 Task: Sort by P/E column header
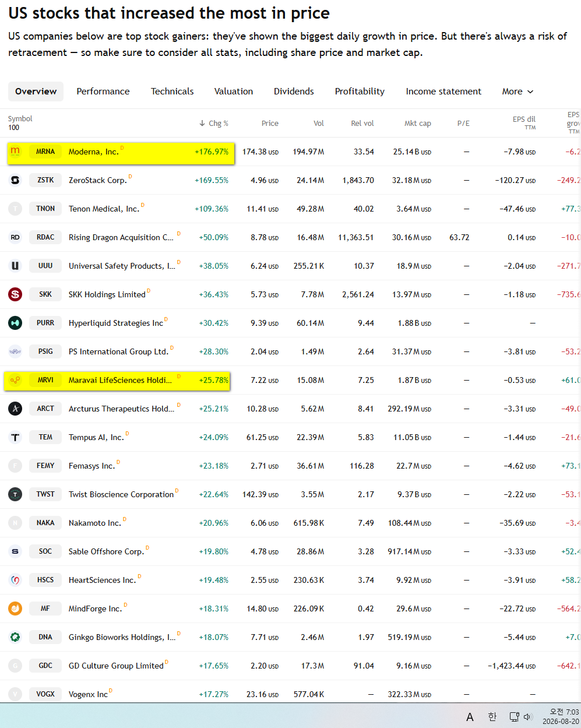(463, 123)
